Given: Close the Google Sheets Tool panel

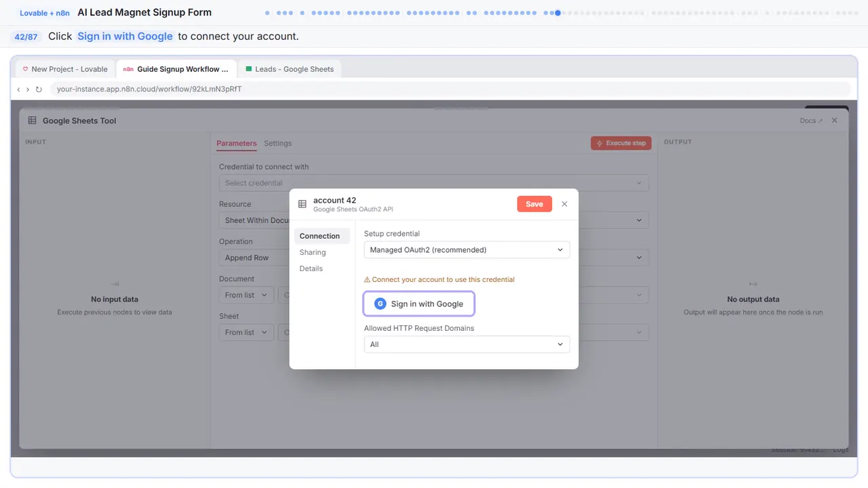Looking at the screenshot, I should tap(835, 121).
